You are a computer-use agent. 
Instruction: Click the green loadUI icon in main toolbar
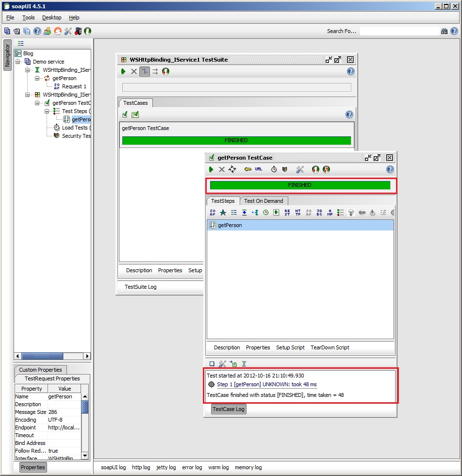88,31
